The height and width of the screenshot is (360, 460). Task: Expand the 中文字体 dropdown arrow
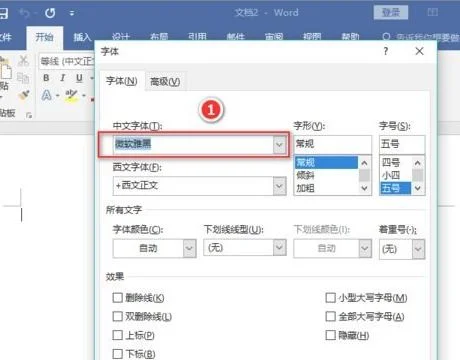pos(280,145)
